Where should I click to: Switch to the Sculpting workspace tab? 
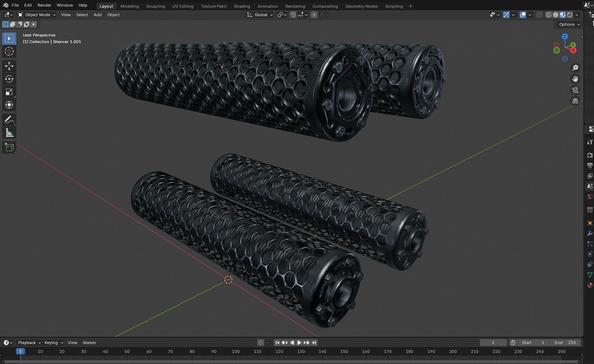click(x=156, y=6)
